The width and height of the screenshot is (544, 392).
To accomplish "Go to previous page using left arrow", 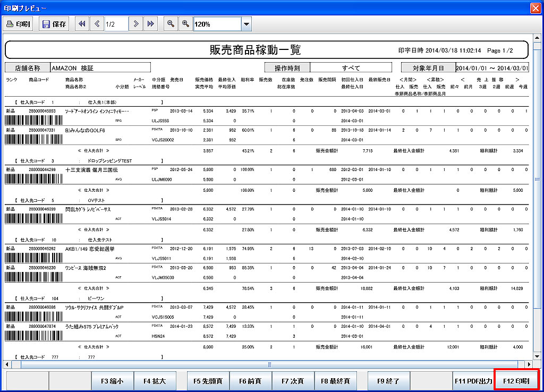I will (x=97, y=24).
